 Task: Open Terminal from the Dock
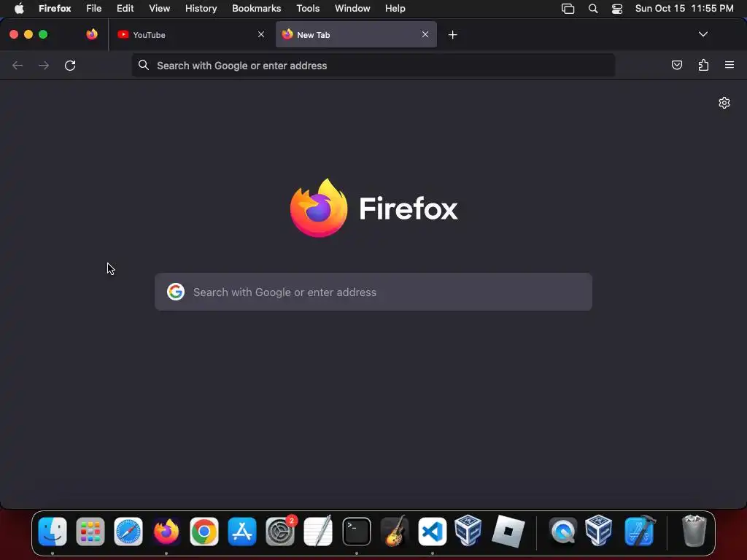[356, 532]
